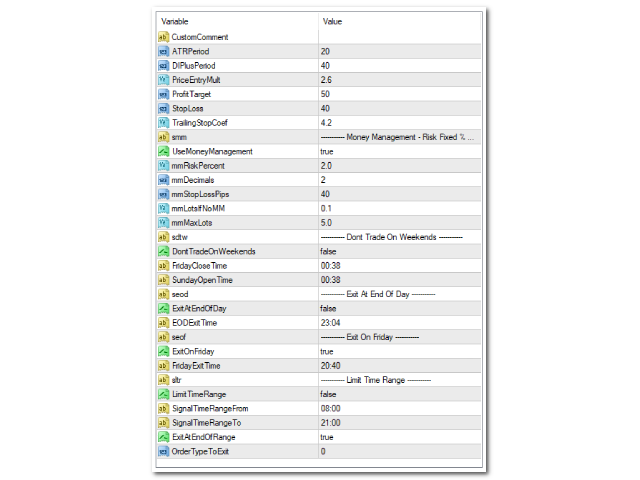
Task: Click the integer icon beside DIPlusPeriod
Action: tap(163, 66)
